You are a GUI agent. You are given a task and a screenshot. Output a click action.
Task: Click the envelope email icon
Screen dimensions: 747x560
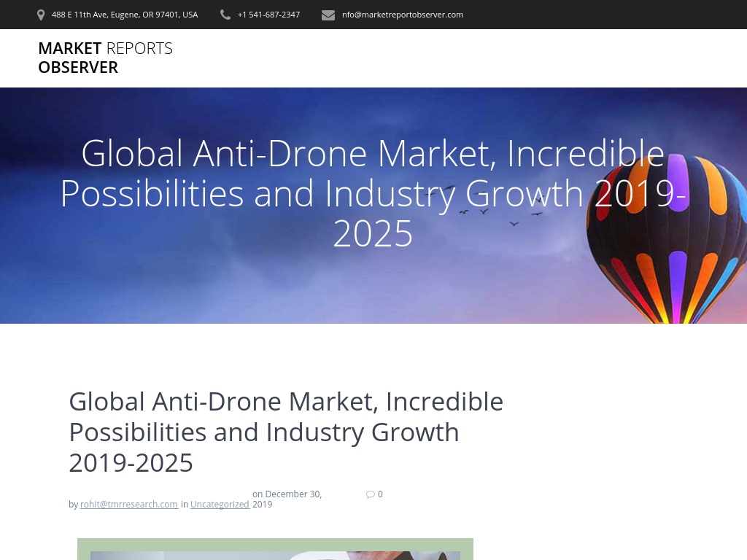[328, 15]
